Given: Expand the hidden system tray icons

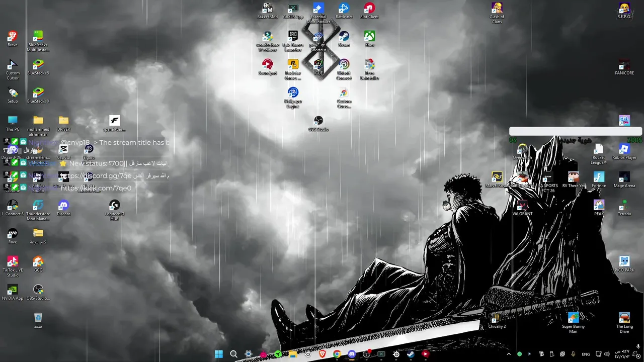Looking at the screenshot, I should click(509, 354).
